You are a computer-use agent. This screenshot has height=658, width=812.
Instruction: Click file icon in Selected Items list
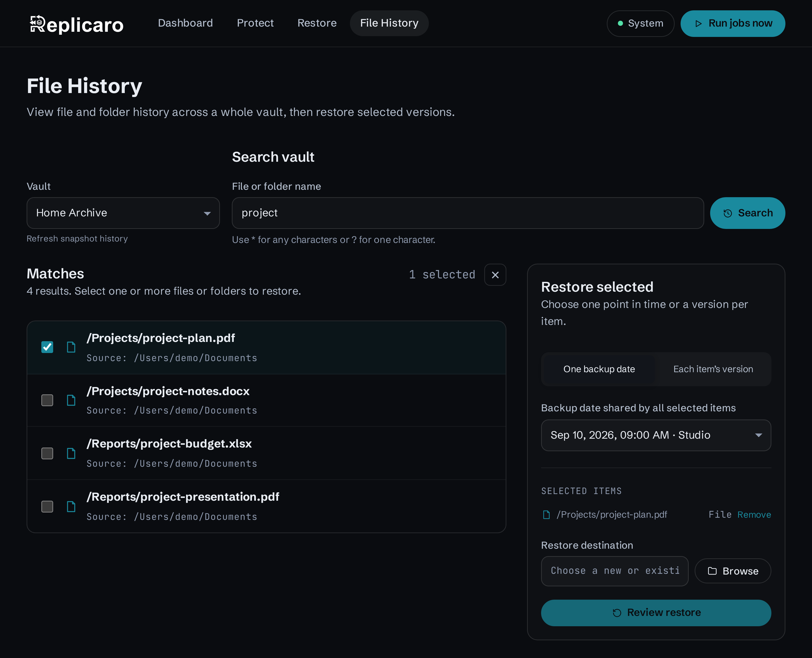point(547,515)
